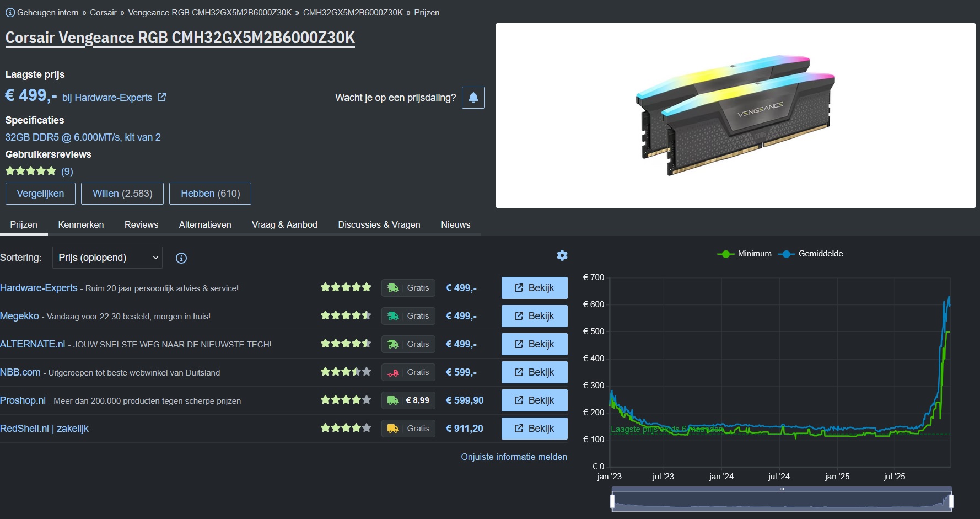Open the Discussies & Vragen tab
Screen dimensions: 980x519
coord(379,224)
